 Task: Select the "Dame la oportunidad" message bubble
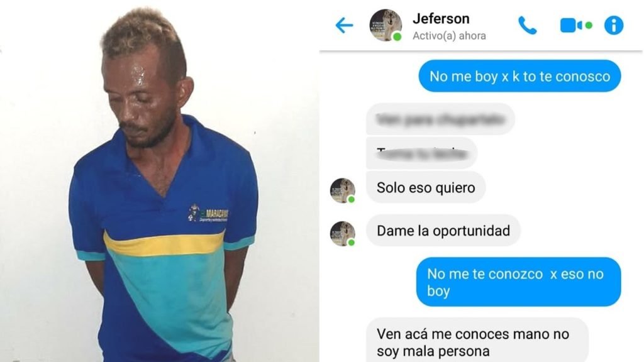tap(443, 231)
